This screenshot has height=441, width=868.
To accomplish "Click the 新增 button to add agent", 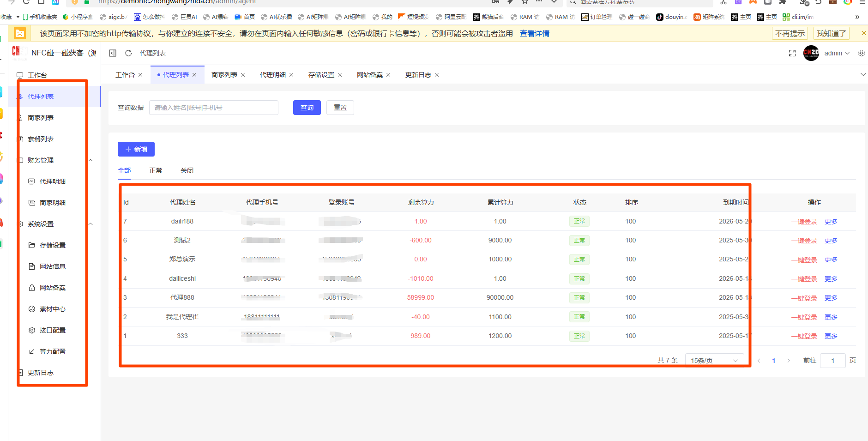I will pos(136,149).
